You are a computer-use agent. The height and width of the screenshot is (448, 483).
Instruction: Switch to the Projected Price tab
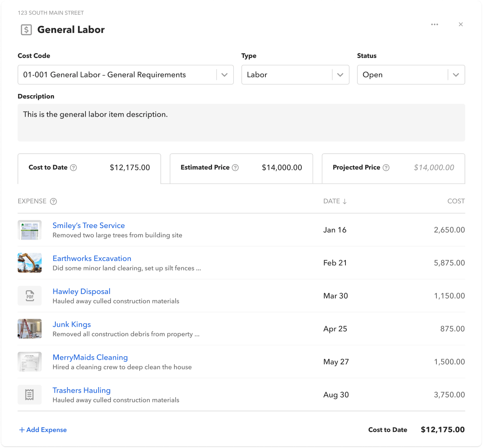click(393, 168)
